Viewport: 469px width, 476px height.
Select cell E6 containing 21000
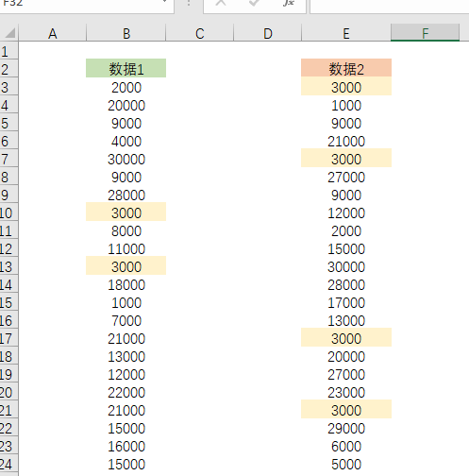pos(346,141)
